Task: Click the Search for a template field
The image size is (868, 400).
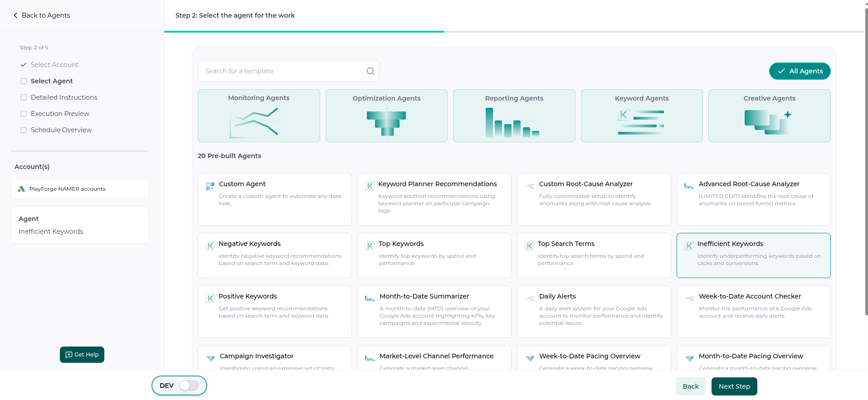Action: pyautogui.click(x=281, y=71)
